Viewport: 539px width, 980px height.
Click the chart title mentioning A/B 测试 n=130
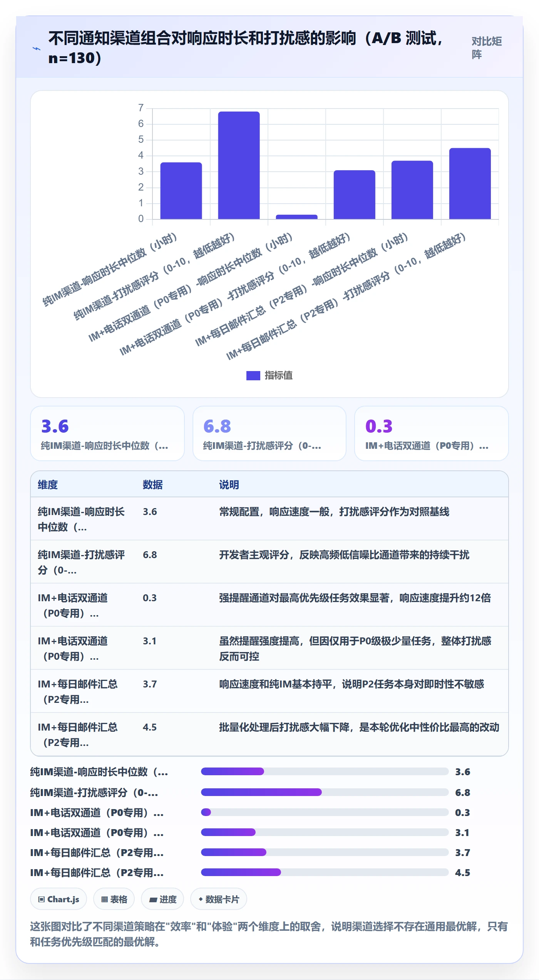click(x=246, y=48)
